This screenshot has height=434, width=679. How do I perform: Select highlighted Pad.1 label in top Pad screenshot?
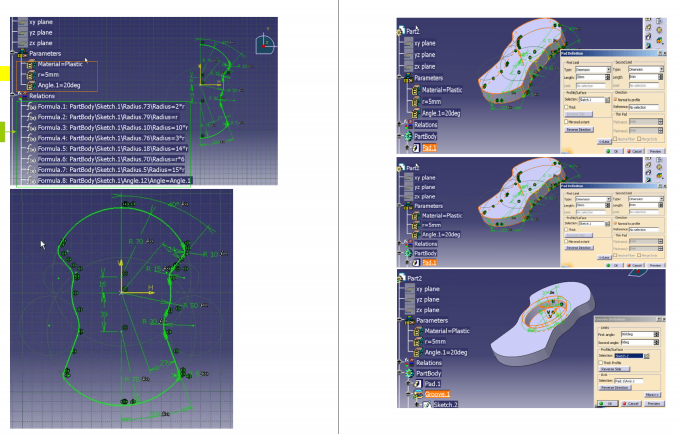point(429,148)
